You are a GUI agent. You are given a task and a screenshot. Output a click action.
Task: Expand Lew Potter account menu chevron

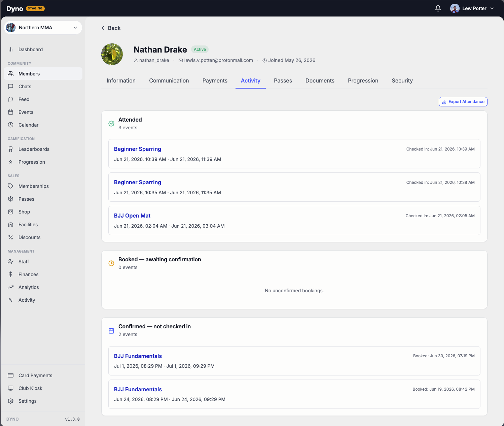[x=492, y=8]
